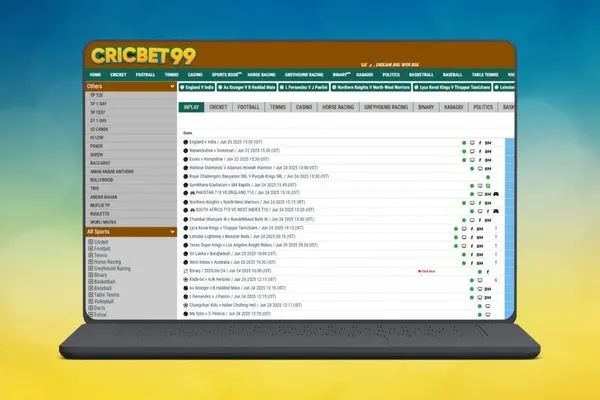
Task: Switch to the KABADDI tab
Action: coord(453,107)
